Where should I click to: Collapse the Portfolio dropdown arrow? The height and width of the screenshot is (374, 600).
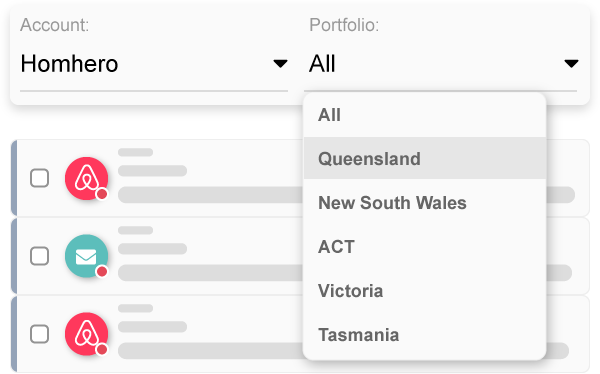[571, 64]
